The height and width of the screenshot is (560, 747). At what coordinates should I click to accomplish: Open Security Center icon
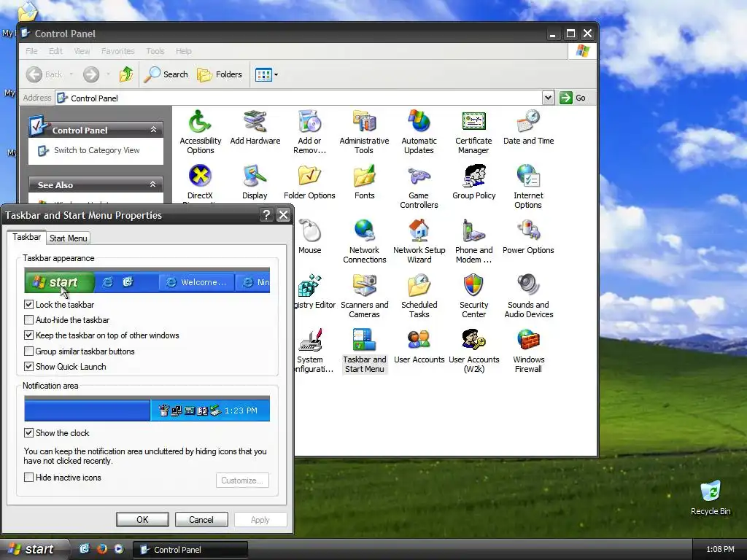[473, 296]
